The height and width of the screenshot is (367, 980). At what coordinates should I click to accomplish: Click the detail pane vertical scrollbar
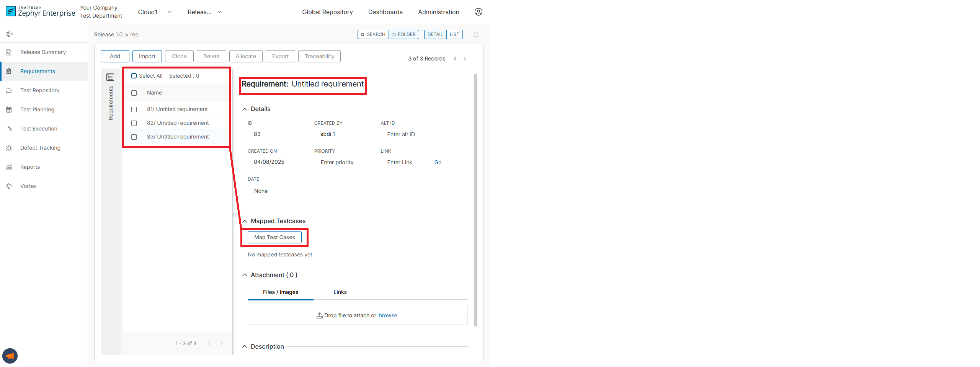click(x=475, y=199)
